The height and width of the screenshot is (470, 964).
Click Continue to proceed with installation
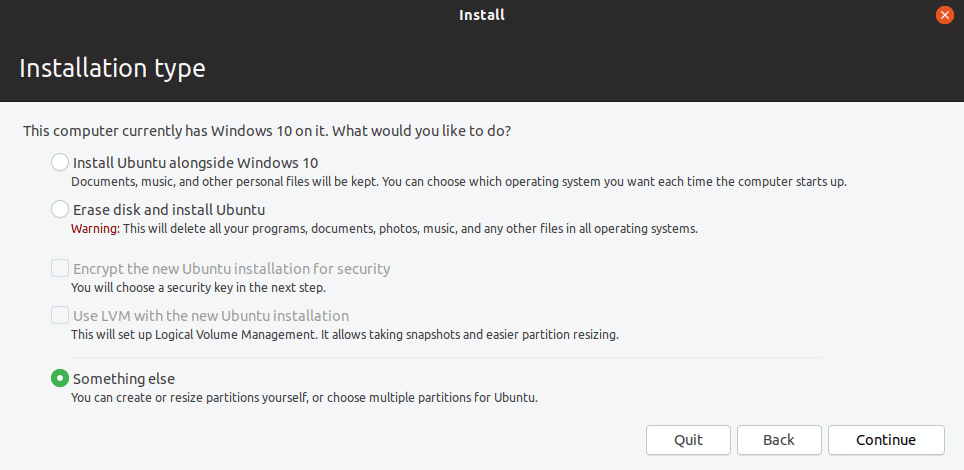point(885,440)
